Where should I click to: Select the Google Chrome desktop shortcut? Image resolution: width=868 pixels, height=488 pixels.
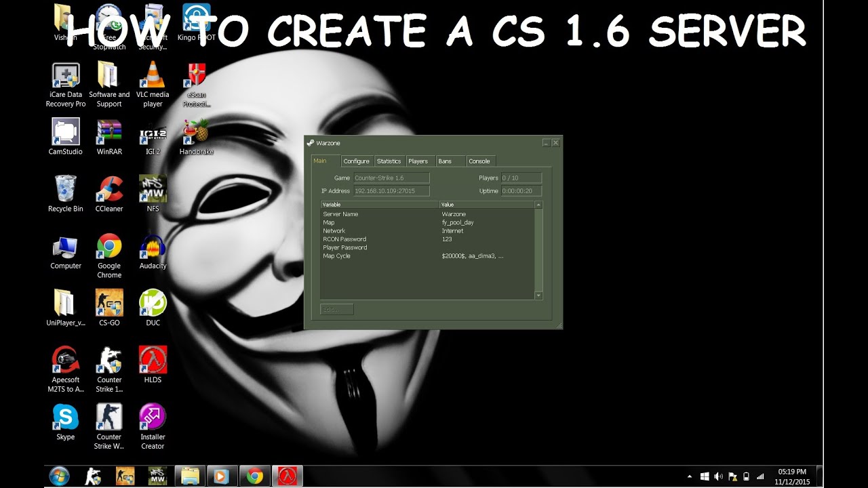click(x=109, y=256)
